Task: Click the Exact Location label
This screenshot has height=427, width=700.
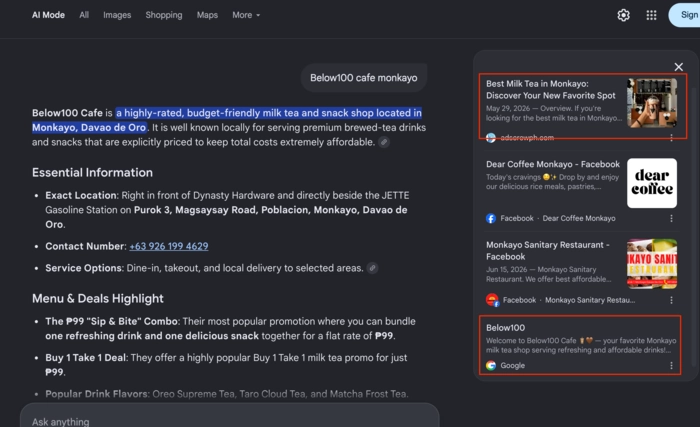Action: [x=81, y=195]
